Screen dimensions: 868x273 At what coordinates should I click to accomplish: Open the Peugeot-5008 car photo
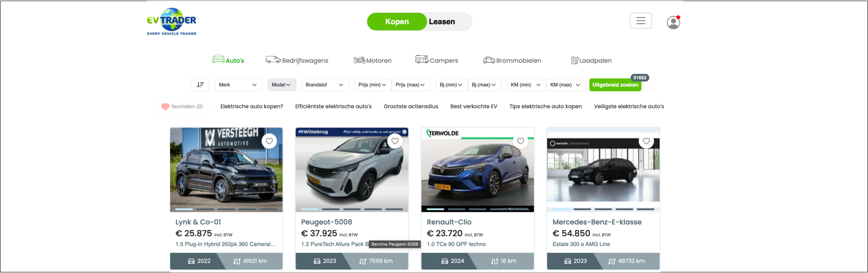[x=352, y=170]
